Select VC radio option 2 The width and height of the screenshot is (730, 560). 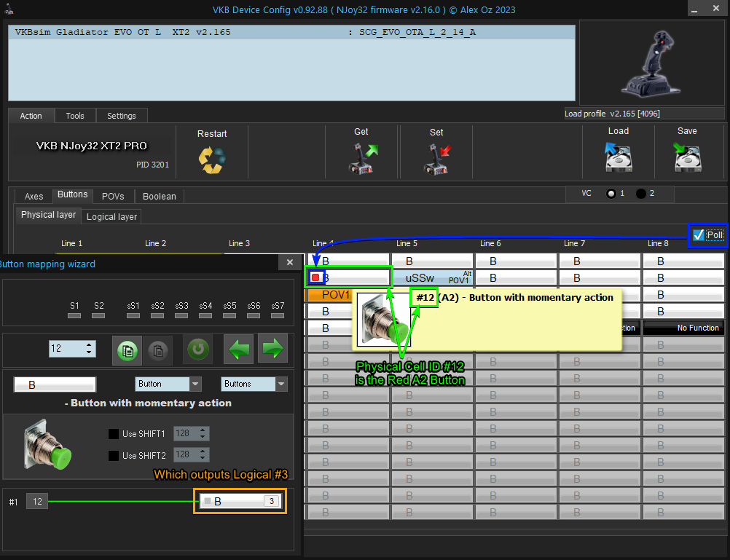(x=641, y=194)
